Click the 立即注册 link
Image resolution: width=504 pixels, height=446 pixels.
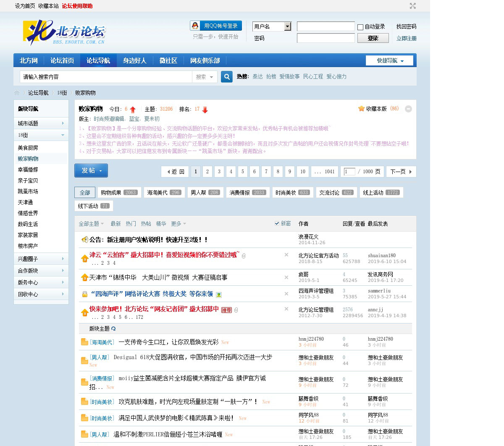406,38
